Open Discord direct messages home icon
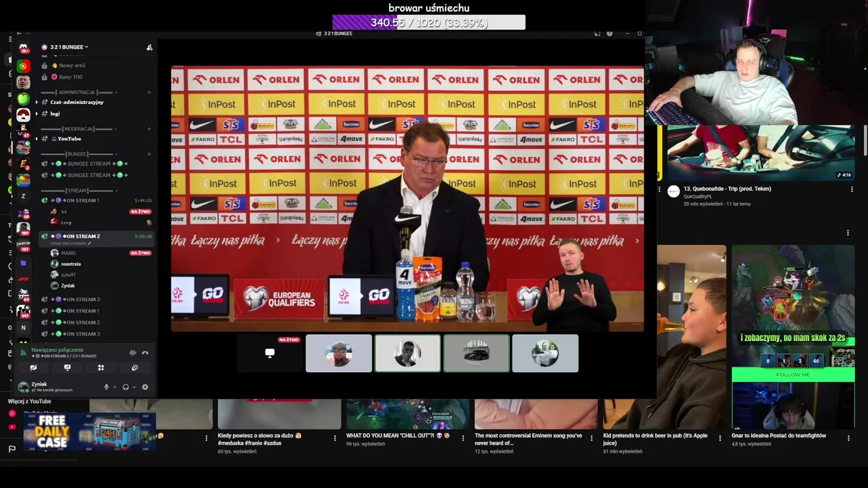The height and width of the screenshot is (488, 868). (x=24, y=47)
